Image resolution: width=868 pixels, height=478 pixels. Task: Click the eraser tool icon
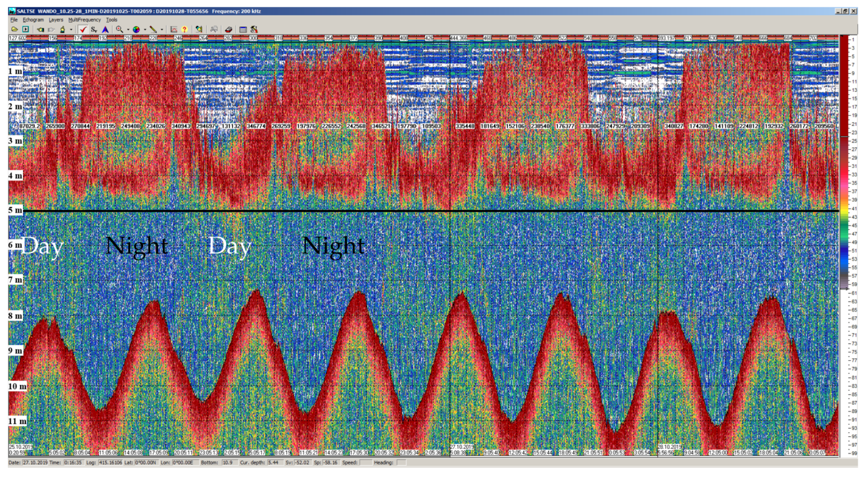(228, 29)
